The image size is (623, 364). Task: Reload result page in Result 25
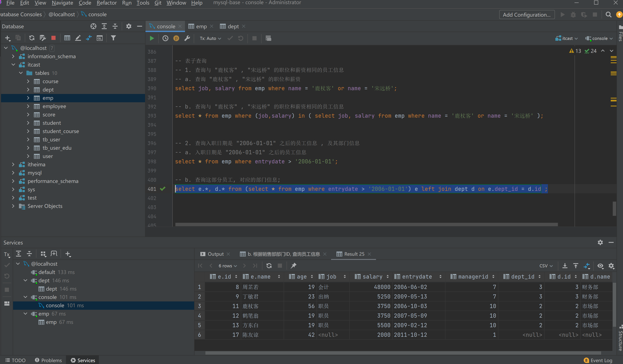tap(269, 266)
